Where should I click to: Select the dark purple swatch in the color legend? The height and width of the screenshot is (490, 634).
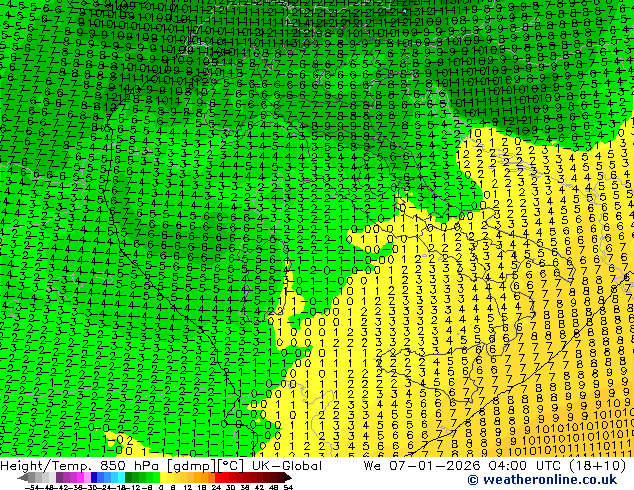59,478
